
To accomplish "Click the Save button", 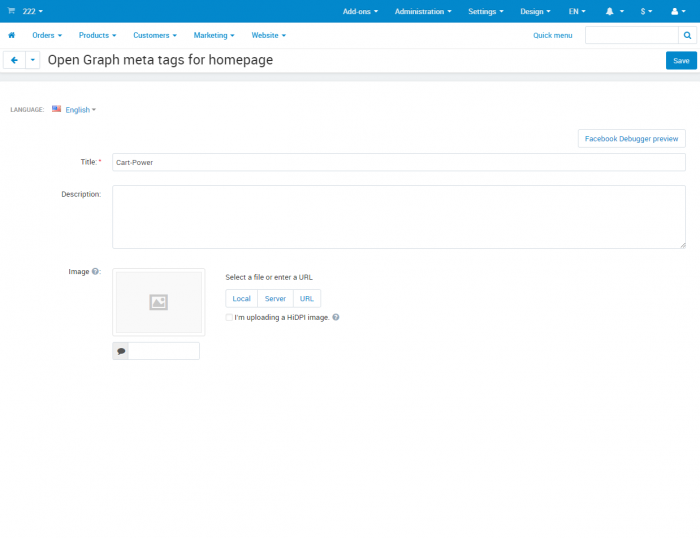I will pyautogui.click(x=681, y=61).
